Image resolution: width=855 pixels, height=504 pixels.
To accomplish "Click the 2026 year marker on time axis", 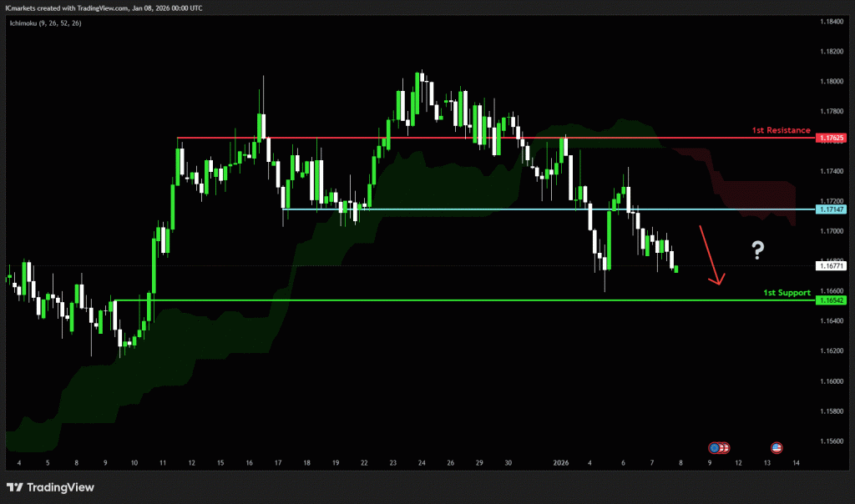I will point(561,462).
